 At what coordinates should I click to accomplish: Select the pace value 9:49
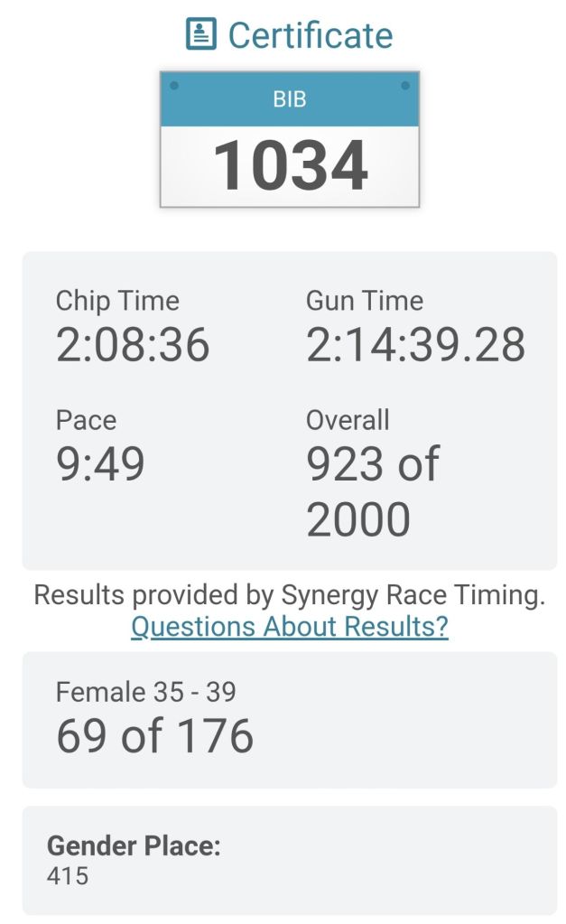click(x=100, y=464)
